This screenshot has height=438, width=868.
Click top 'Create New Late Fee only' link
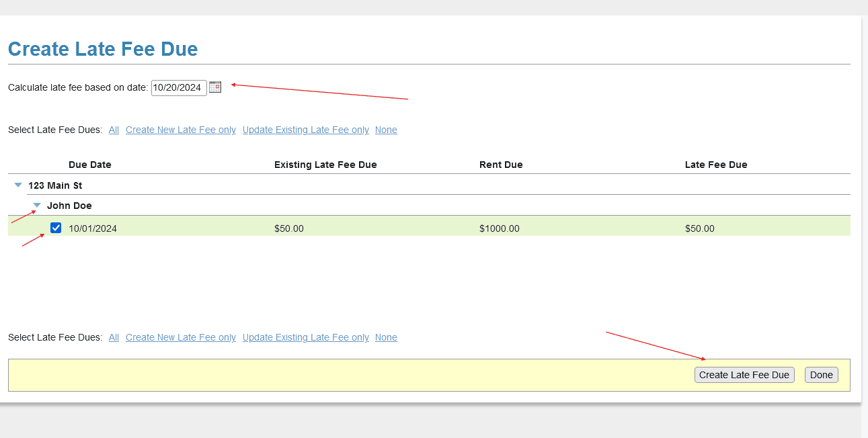tap(181, 130)
